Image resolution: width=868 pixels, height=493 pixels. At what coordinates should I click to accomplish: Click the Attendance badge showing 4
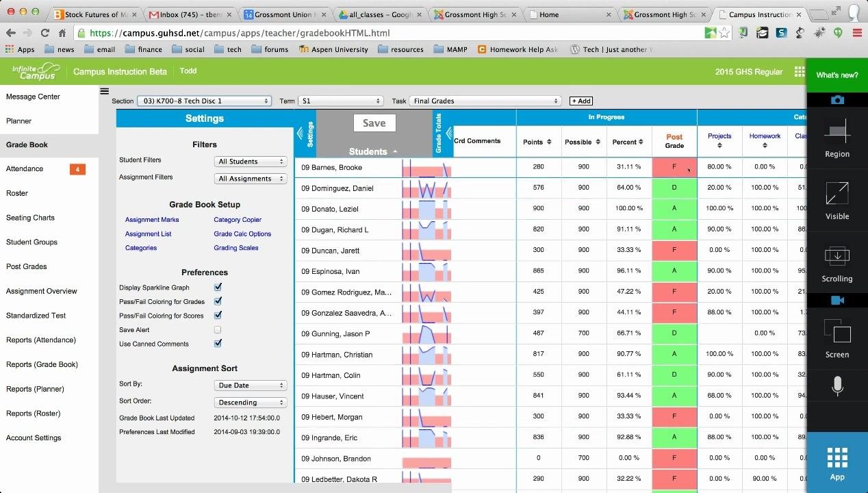click(x=77, y=169)
